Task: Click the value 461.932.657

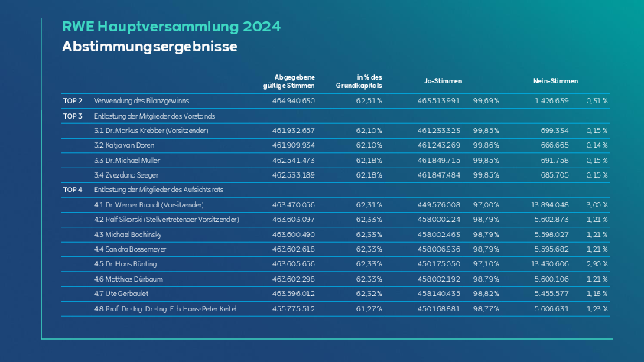Action: point(293,131)
